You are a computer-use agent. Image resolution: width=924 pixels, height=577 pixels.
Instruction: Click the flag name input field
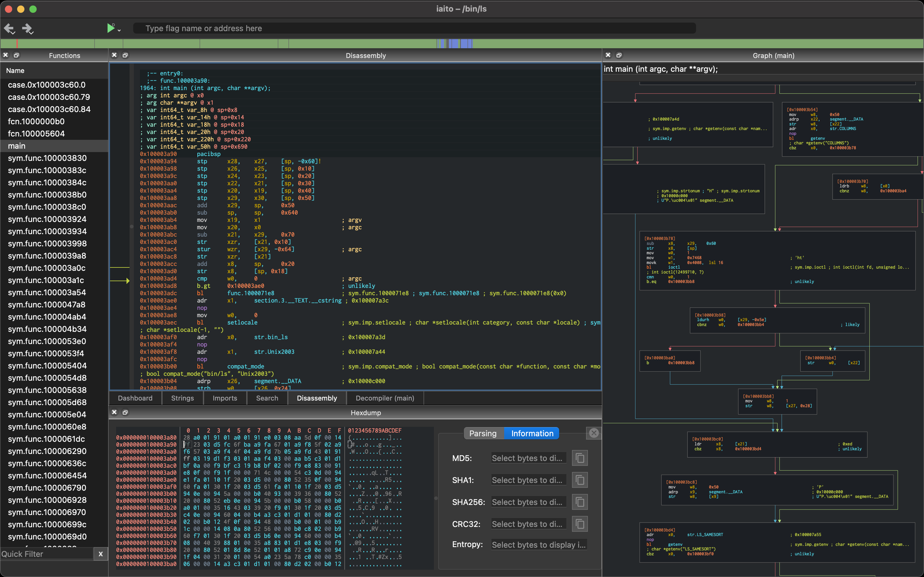417,28
